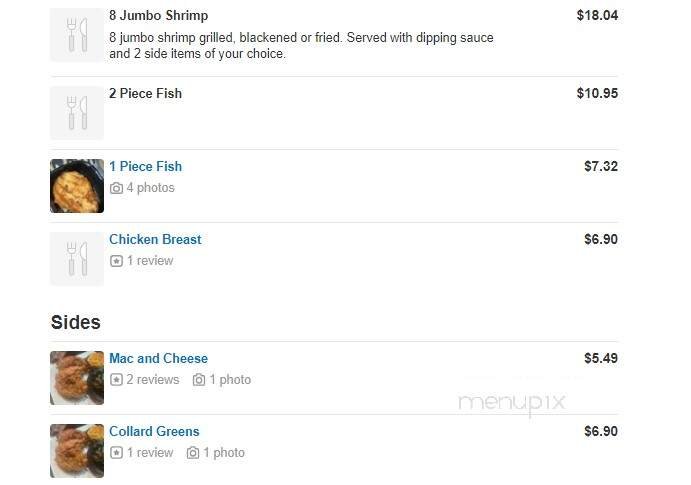Click camera icon under Collard Greens

click(x=193, y=453)
